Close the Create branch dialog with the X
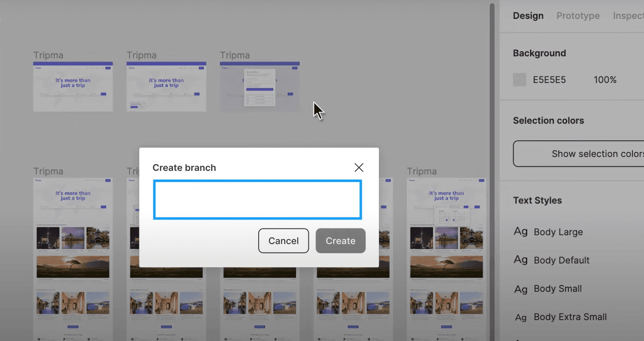 point(358,167)
